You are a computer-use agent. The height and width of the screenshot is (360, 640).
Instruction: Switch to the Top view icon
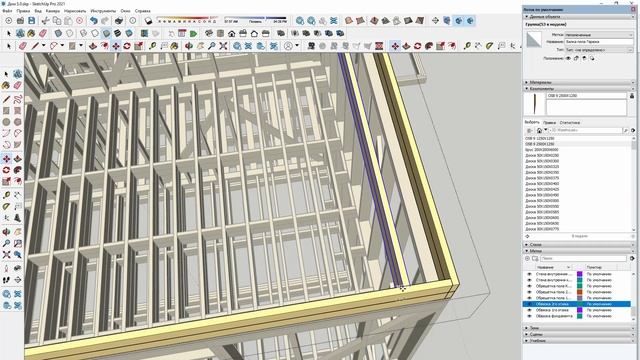coord(220,33)
